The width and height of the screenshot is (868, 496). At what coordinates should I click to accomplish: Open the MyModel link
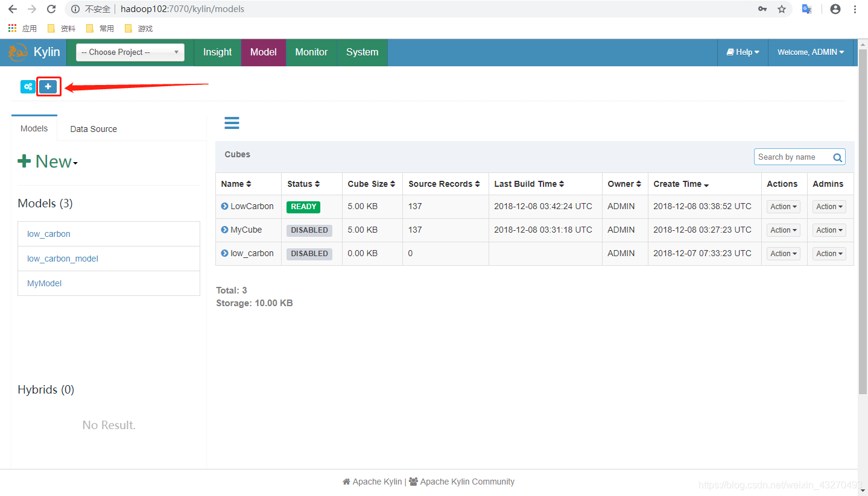point(45,283)
